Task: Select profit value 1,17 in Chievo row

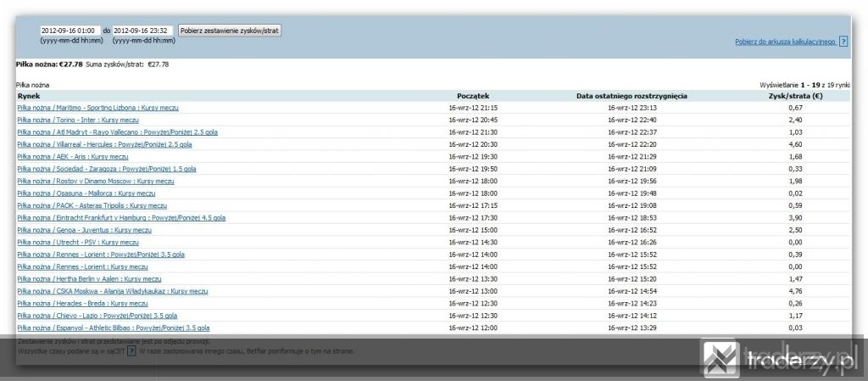Action: tap(795, 315)
